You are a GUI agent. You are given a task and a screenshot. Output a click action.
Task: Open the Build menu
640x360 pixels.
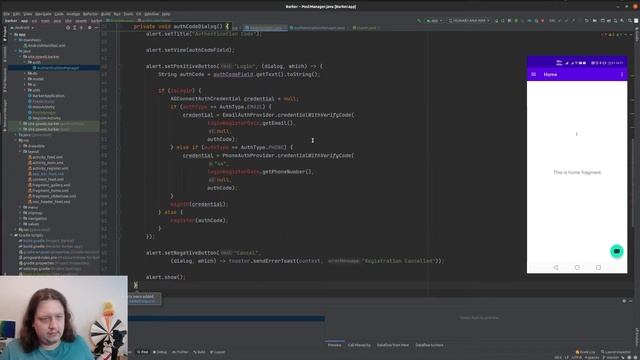tap(106, 14)
